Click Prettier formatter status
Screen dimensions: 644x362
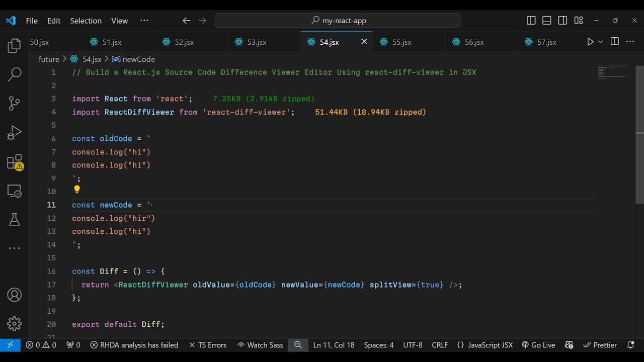(600, 345)
